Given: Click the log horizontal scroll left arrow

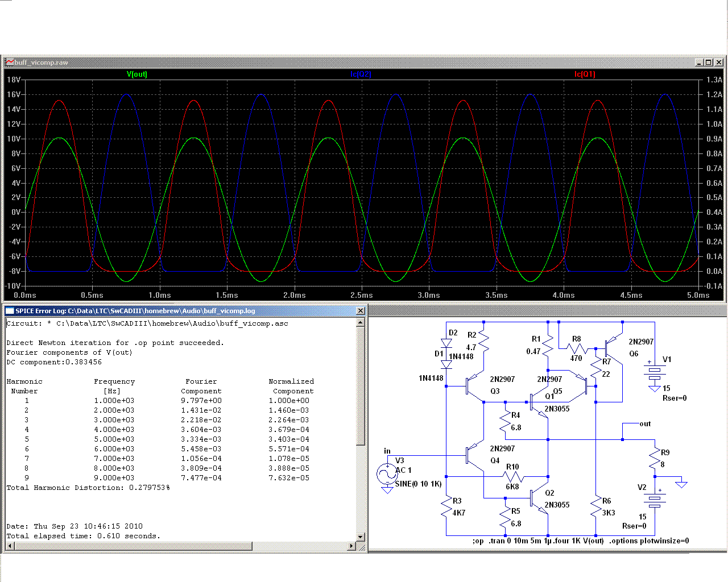Looking at the screenshot, I should [10, 546].
